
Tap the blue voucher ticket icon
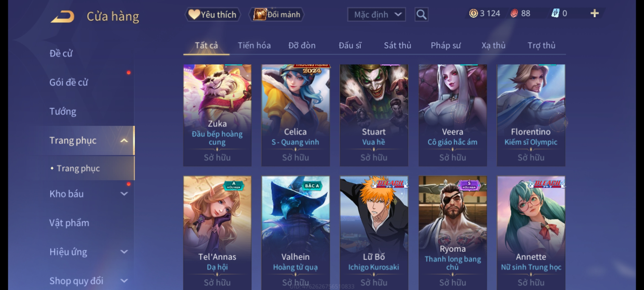click(x=555, y=13)
